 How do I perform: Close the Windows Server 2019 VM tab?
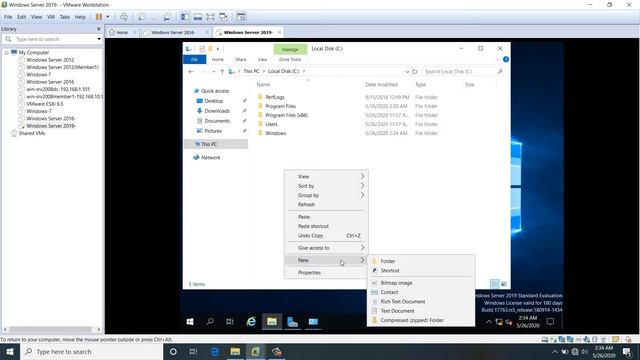click(x=280, y=32)
